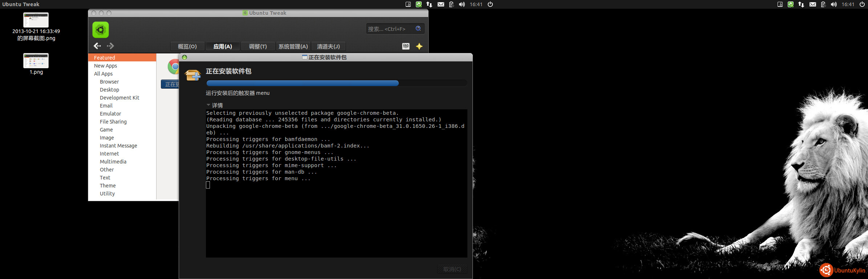Open the mail envelope indicator
Viewport: 868px width, 279px height.
pyautogui.click(x=441, y=4)
